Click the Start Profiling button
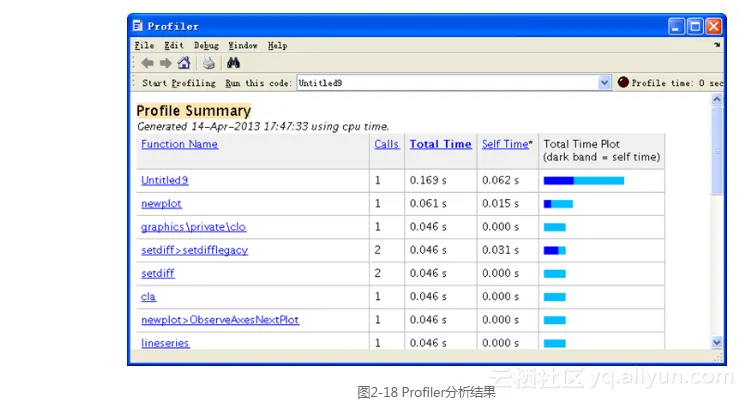Viewport: 745px width, 400px height. tap(179, 83)
